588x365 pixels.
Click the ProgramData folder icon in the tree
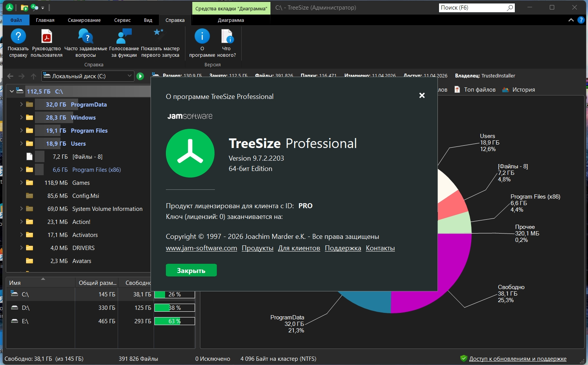click(29, 104)
